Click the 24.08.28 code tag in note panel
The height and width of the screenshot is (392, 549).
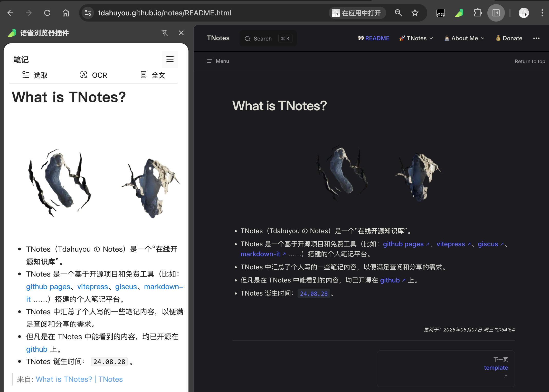109,362
